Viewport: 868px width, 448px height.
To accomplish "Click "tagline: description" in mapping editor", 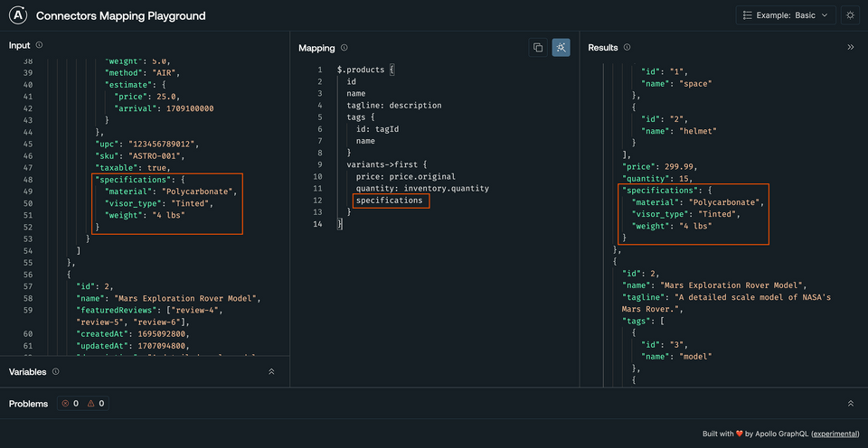I will tap(394, 105).
